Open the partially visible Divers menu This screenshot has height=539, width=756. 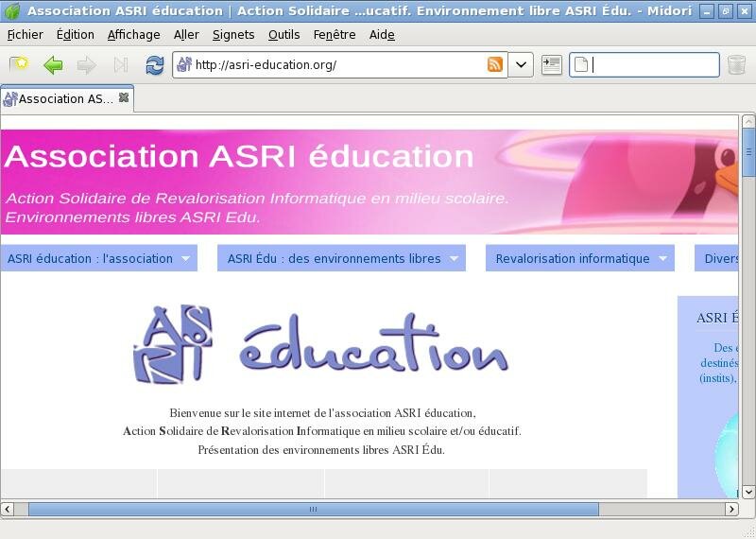tap(716, 258)
